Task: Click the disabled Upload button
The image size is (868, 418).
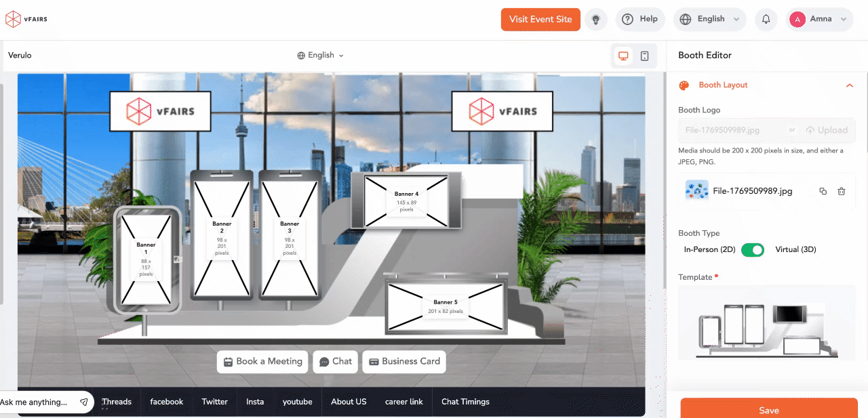Action: pos(827,130)
